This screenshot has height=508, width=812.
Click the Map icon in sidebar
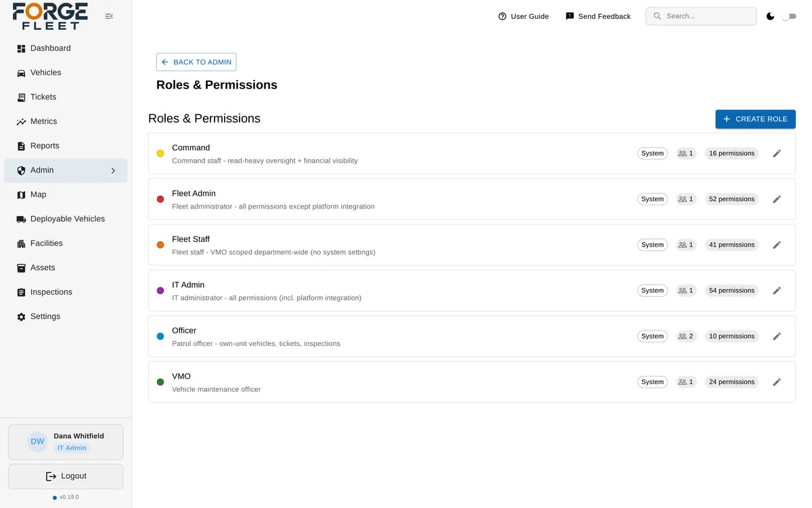[x=21, y=195]
